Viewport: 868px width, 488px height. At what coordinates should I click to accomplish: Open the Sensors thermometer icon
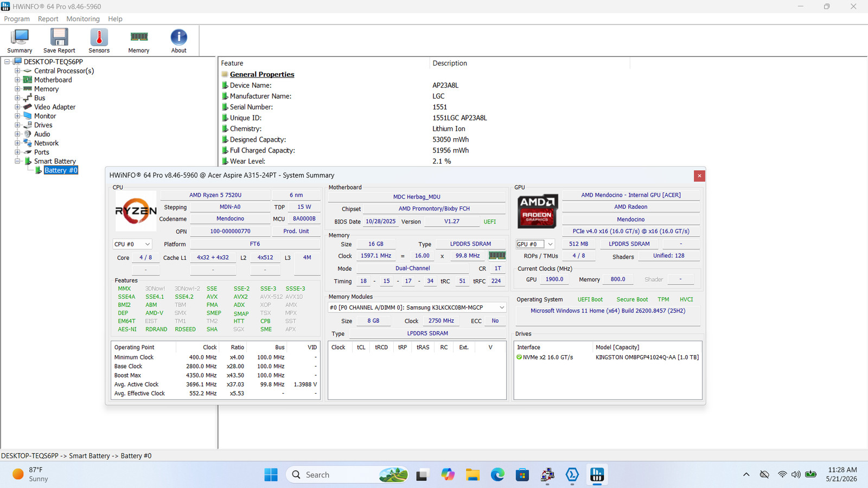pos(99,41)
